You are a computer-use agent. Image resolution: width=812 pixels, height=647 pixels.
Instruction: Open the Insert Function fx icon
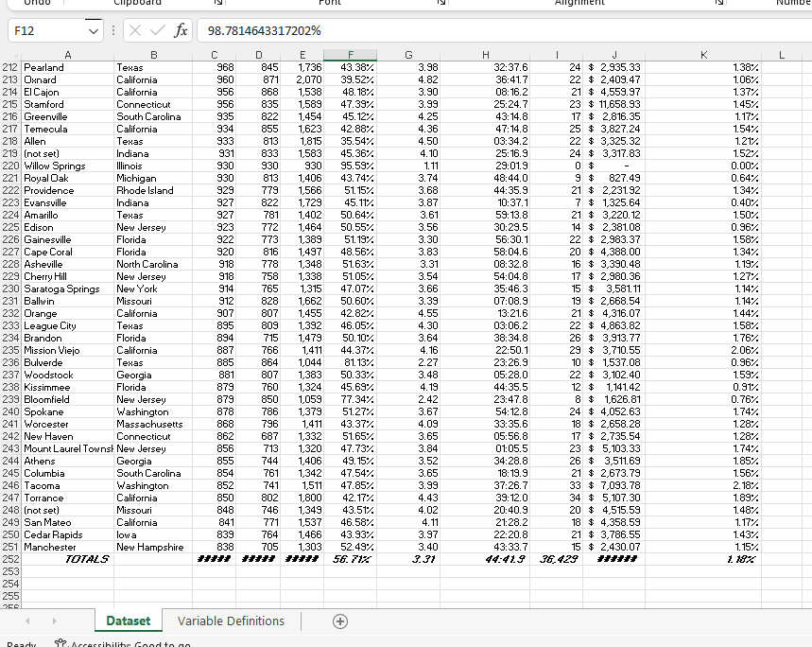click(181, 30)
